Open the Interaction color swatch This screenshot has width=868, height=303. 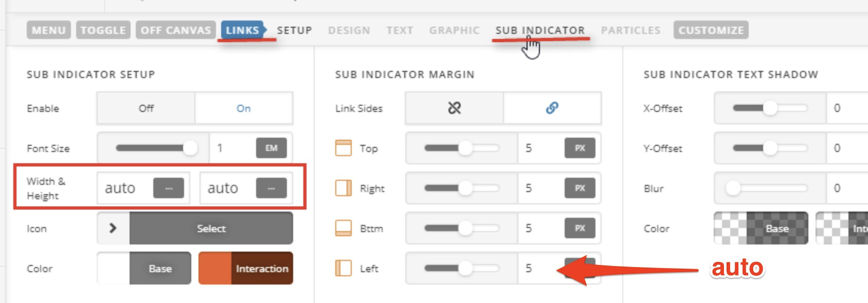[x=246, y=268]
